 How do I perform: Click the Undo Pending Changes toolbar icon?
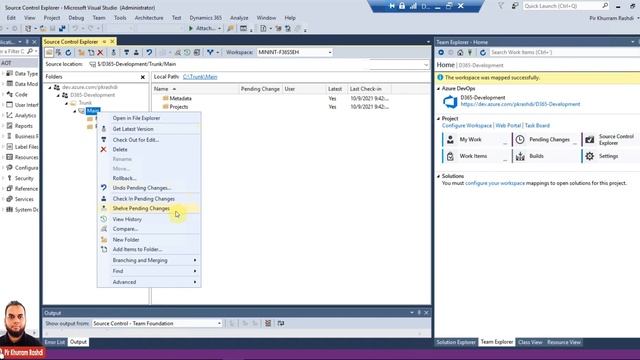point(149,52)
